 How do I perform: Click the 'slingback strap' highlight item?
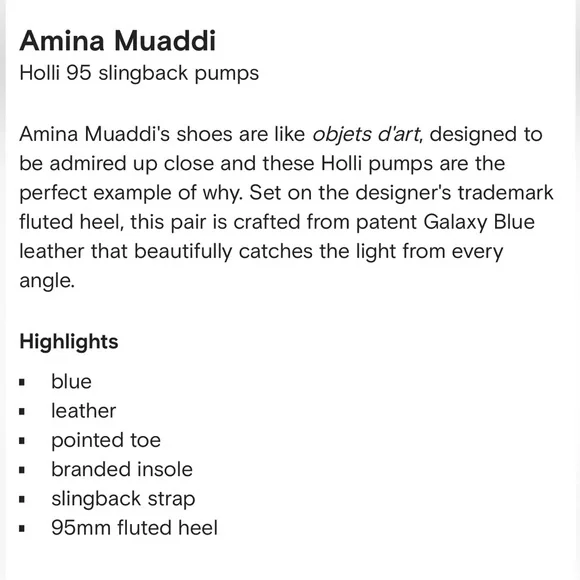pyautogui.click(x=123, y=499)
